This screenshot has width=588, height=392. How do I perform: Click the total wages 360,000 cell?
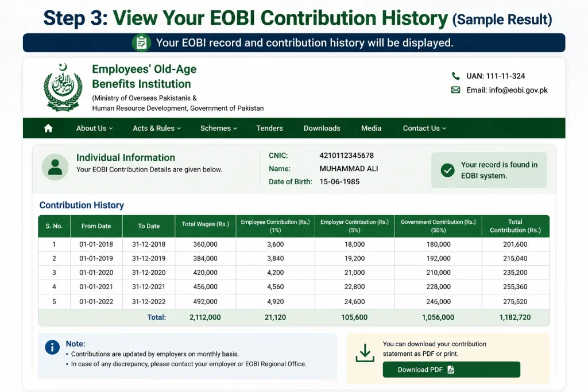pos(206,244)
